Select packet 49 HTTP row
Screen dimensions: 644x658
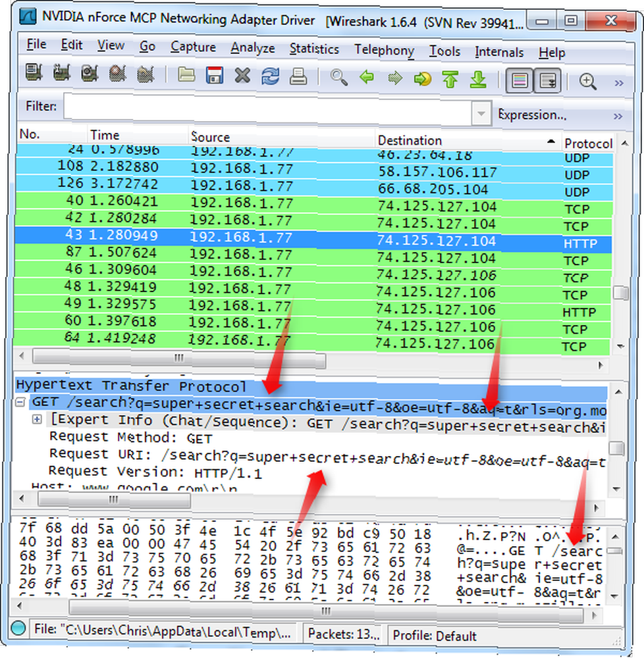coord(313,307)
